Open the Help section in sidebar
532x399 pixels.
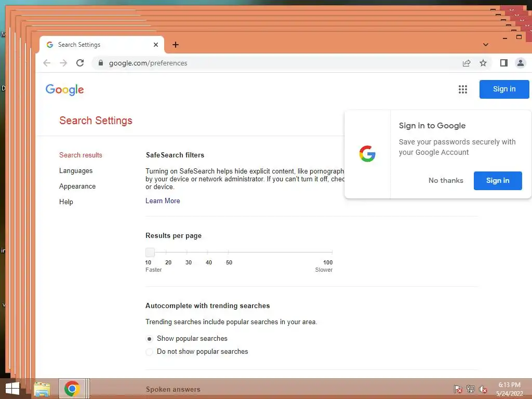coord(66,202)
